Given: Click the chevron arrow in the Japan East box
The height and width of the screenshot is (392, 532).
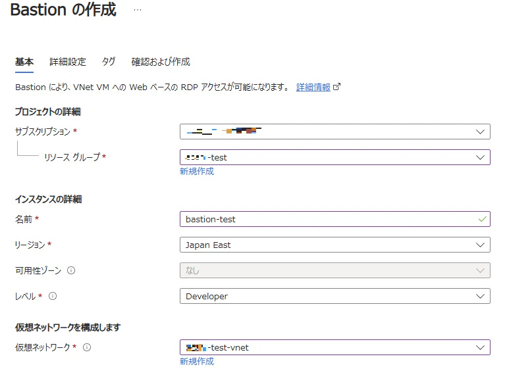Looking at the screenshot, I should (x=480, y=245).
